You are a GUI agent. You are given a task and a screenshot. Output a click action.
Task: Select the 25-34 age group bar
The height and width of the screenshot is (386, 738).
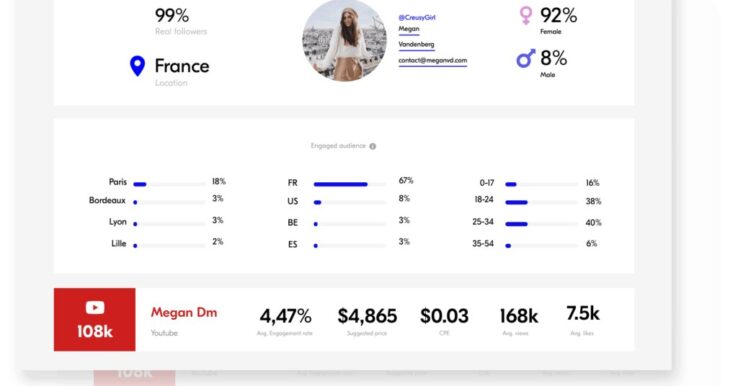pyautogui.click(x=541, y=224)
